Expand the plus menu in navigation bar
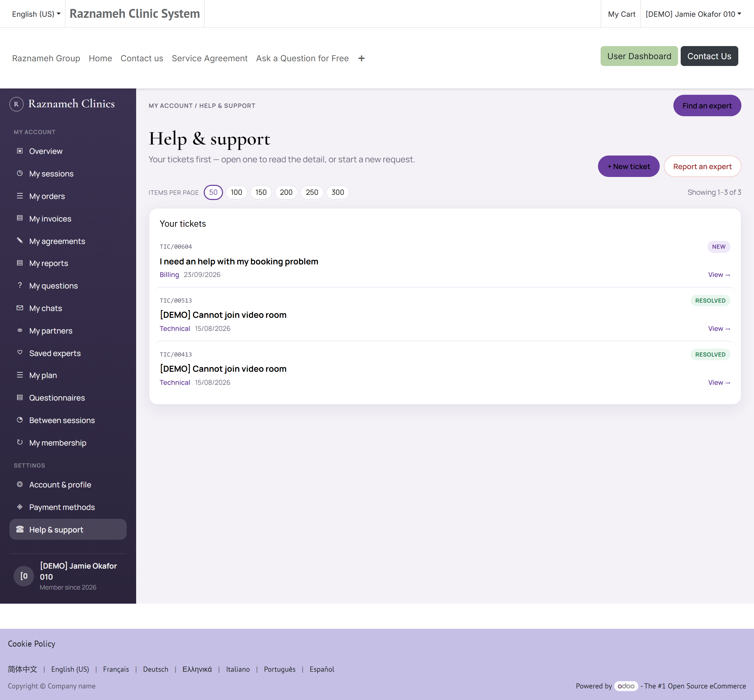The height and width of the screenshot is (700, 754). 362,58
